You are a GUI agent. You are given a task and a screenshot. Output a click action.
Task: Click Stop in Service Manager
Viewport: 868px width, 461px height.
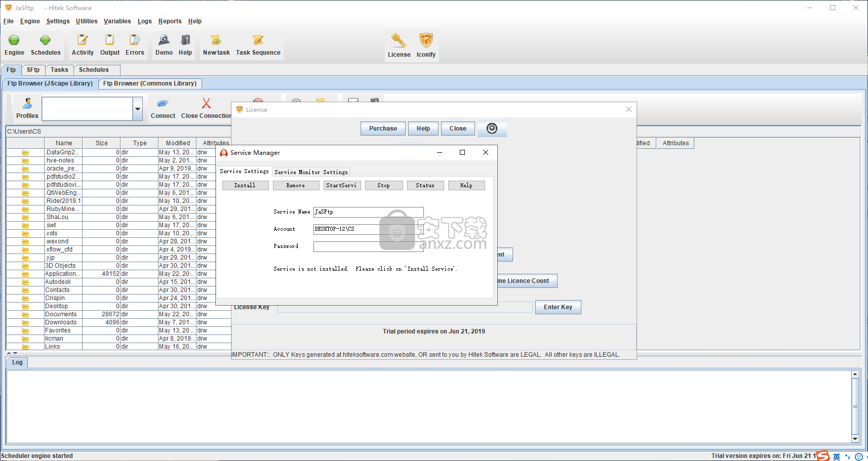click(384, 186)
